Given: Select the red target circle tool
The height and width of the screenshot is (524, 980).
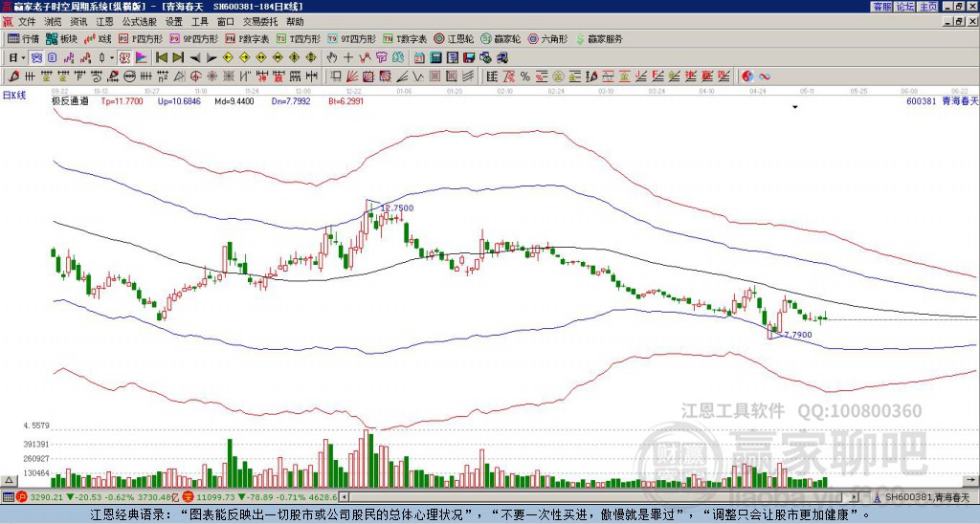Looking at the screenshot, I should pos(195,76).
